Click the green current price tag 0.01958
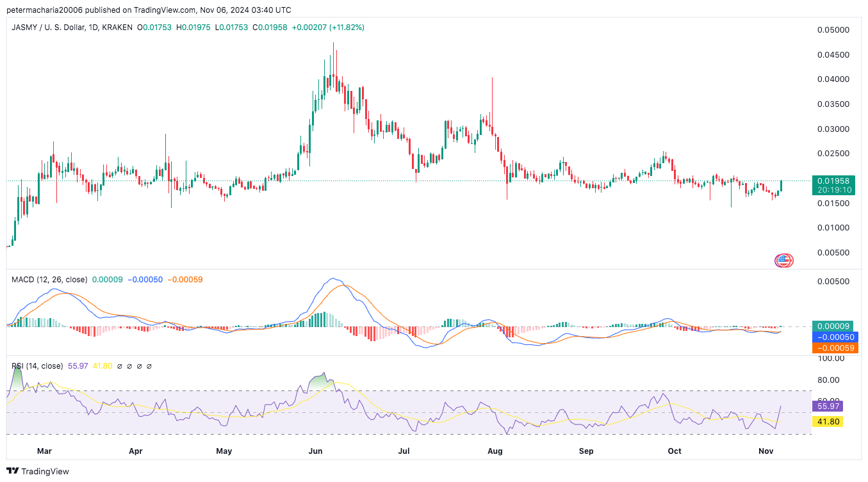 click(x=833, y=181)
